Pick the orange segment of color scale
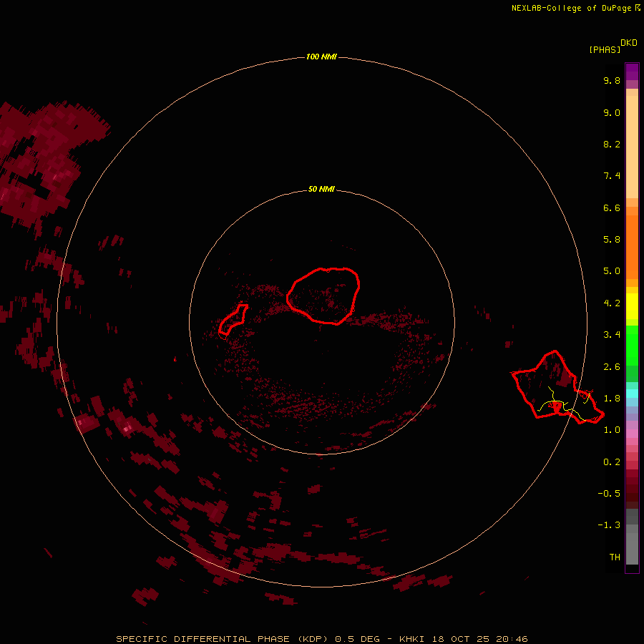This screenshot has height=644, width=644. (632, 247)
